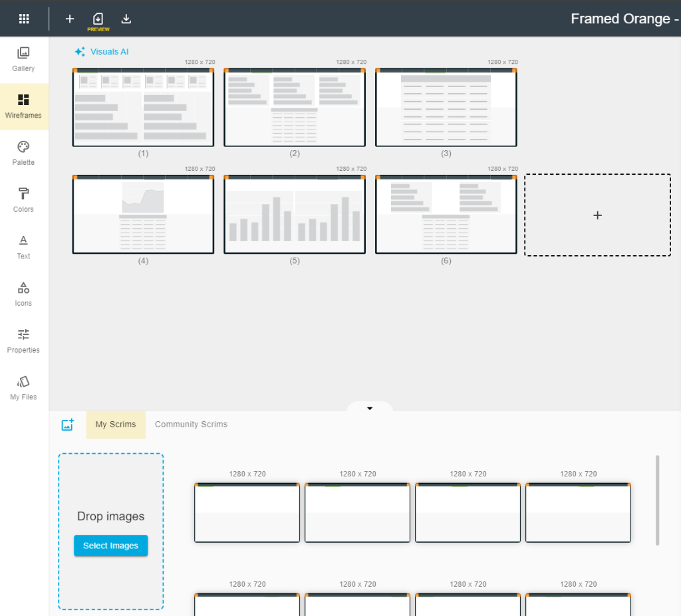Open the apps grid menu icon
This screenshot has height=616, width=681.
pos(24,19)
